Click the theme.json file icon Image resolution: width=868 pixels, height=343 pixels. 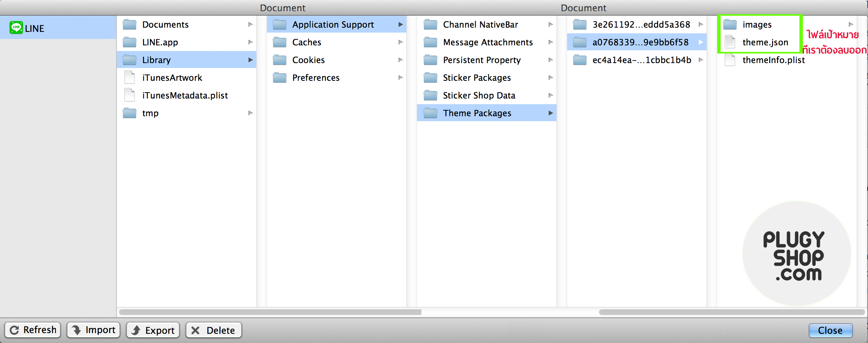pyautogui.click(x=730, y=42)
